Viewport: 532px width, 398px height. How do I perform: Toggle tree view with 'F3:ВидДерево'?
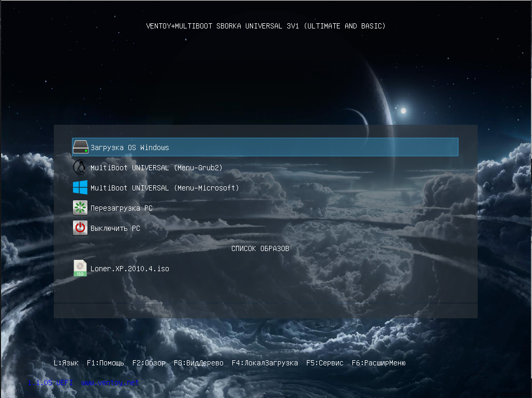pos(199,363)
